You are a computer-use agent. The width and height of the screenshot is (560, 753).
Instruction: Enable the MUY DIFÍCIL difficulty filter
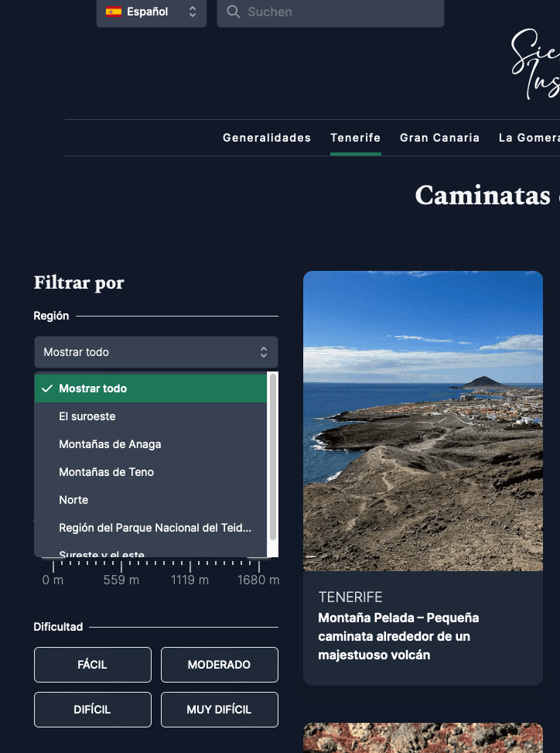click(219, 710)
